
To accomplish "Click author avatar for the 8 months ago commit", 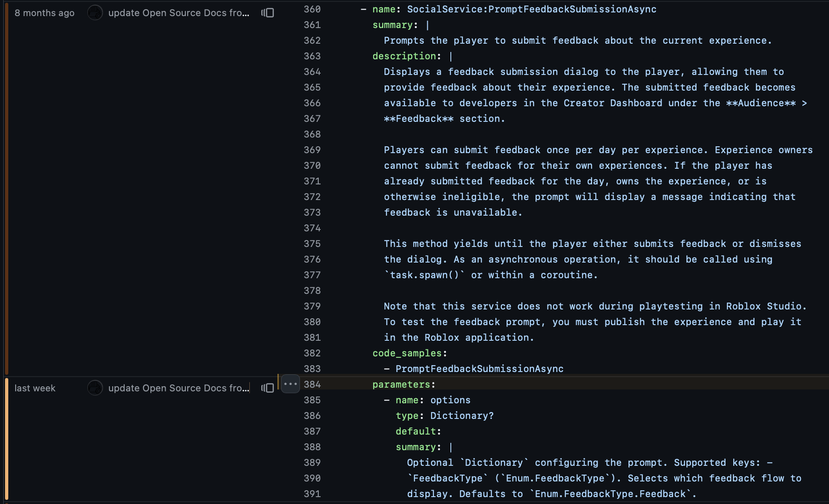I will (x=95, y=13).
